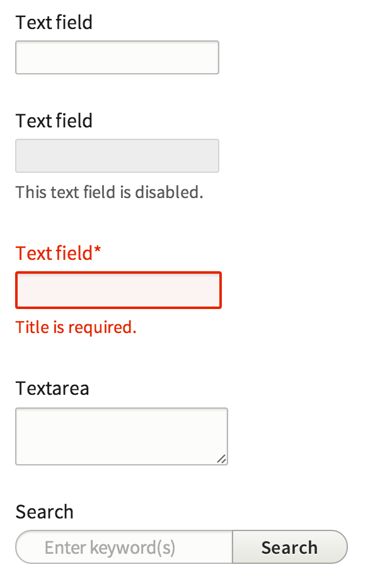
Task: Click inside the first empty text field
Action: [x=117, y=57]
